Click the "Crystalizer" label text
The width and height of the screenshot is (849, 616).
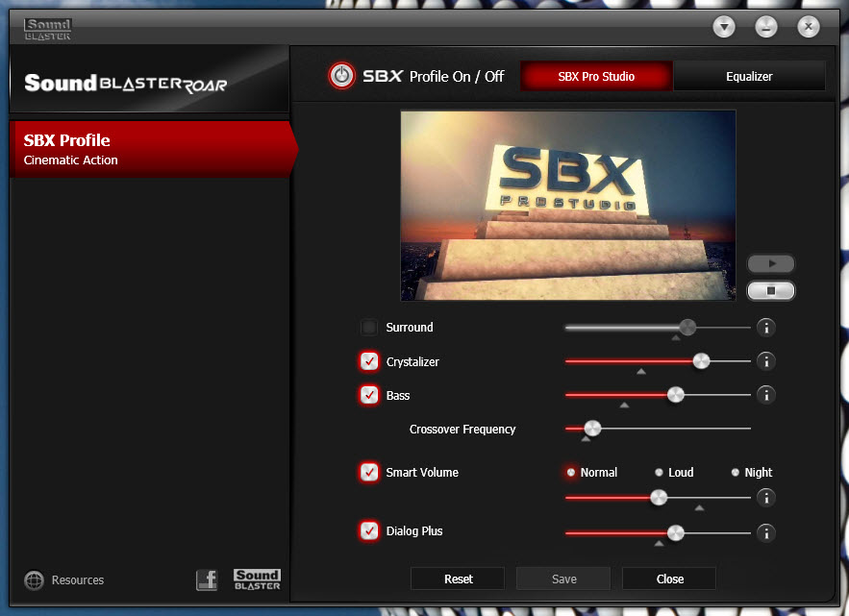(x=412, y=362)
